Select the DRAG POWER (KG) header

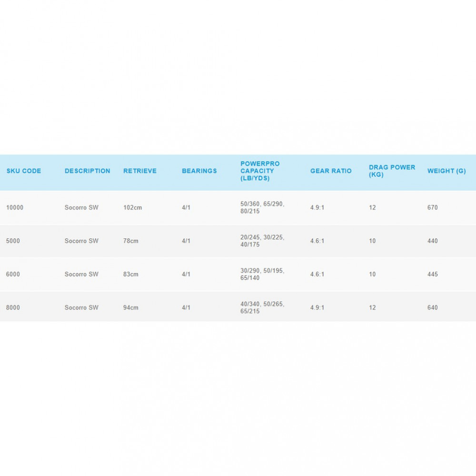[392, 171]
